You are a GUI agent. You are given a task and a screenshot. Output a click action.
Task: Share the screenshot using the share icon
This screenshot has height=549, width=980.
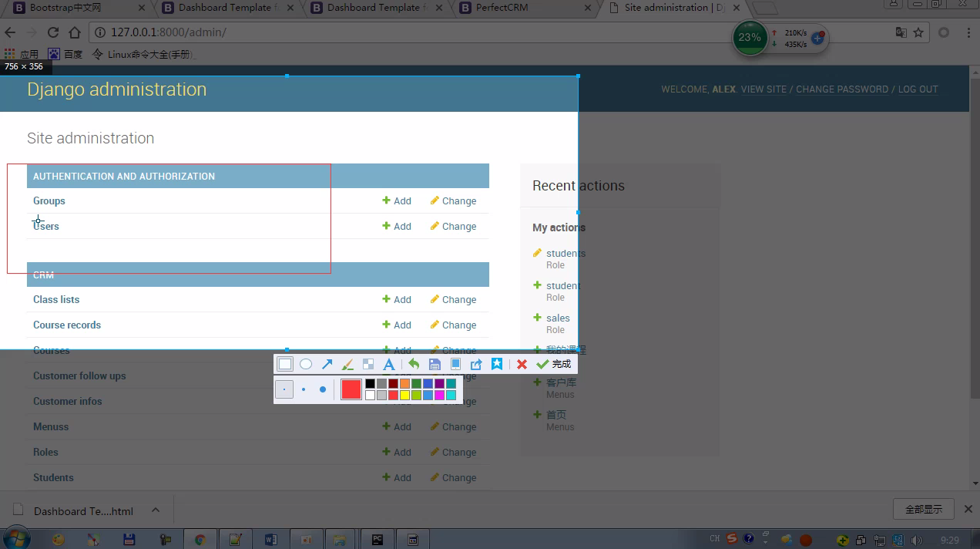(x=476, y=364)
